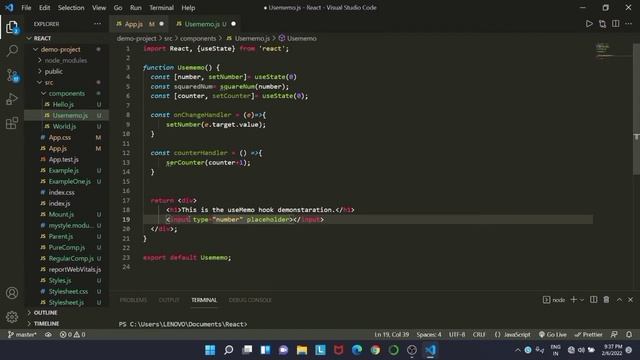The width and height of the screenshot is (640, 360).
Task: Open Run and Debug view
Action: tap(12, 99)
